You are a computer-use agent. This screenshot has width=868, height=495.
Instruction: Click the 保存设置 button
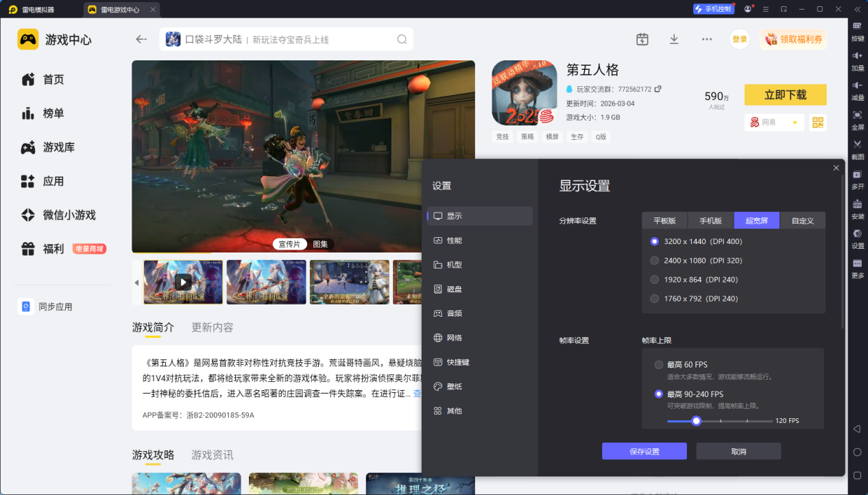click(x=644, y=451)
